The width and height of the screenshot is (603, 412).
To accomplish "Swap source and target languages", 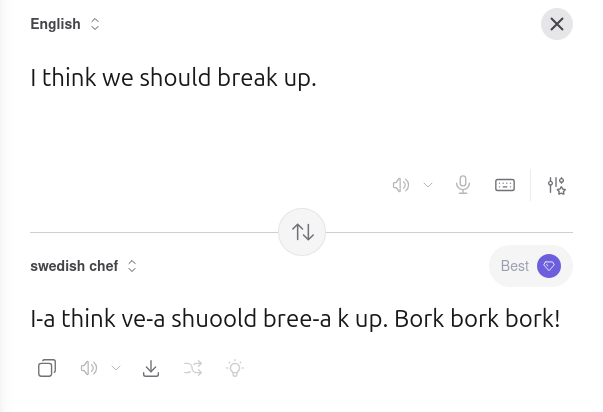I will (302, 232).
